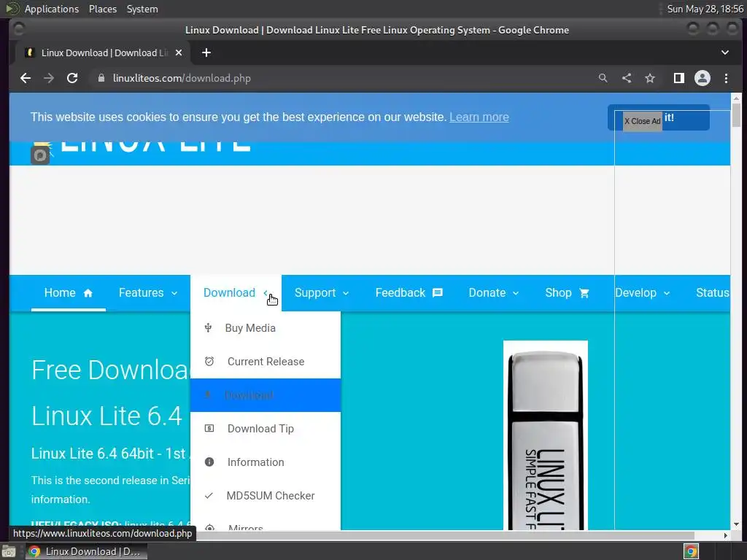Close the Linux Download tab
The height and width of the screenshot is (560, 747).
coord(179,52)
